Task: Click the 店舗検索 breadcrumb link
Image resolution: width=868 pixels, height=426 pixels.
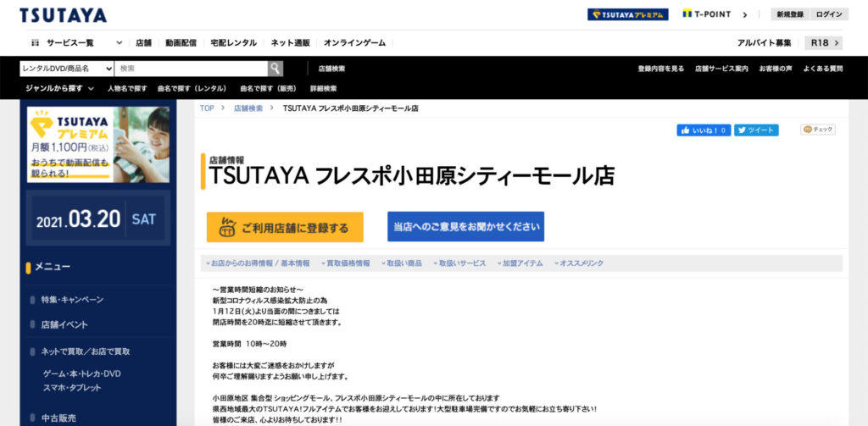Action: click(x=248, y=108)
